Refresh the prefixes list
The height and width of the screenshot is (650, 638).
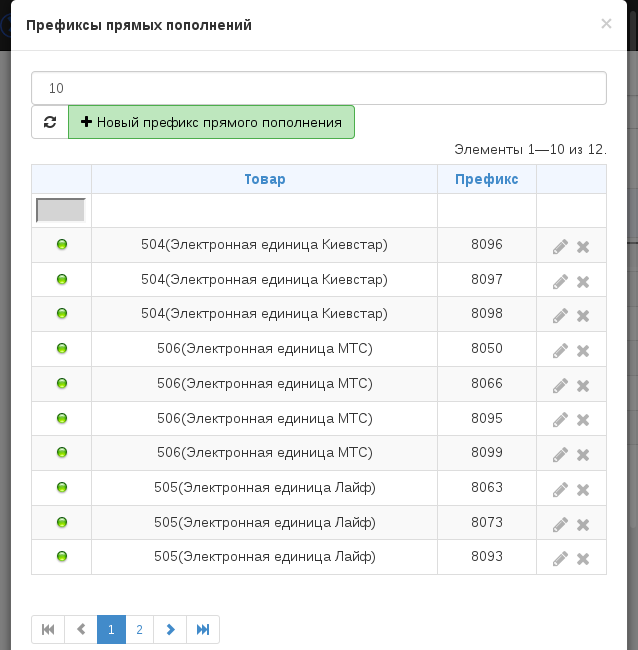pyautogui.click(x=50, y=122)
